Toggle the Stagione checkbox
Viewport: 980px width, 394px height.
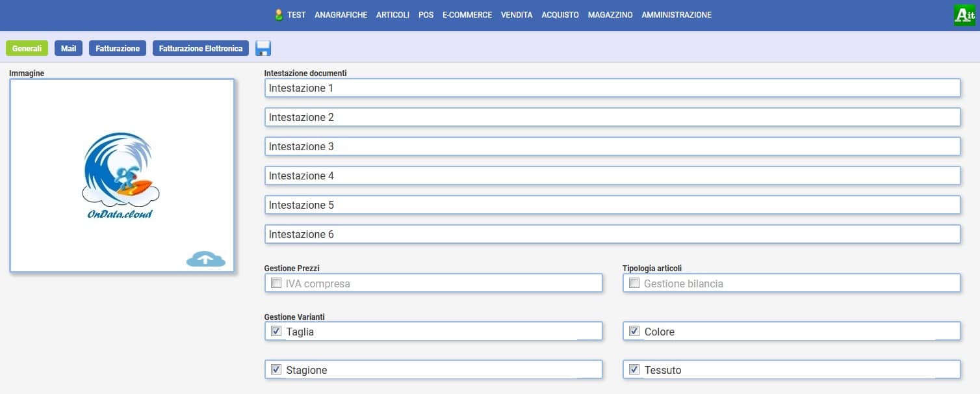(276, 370)
